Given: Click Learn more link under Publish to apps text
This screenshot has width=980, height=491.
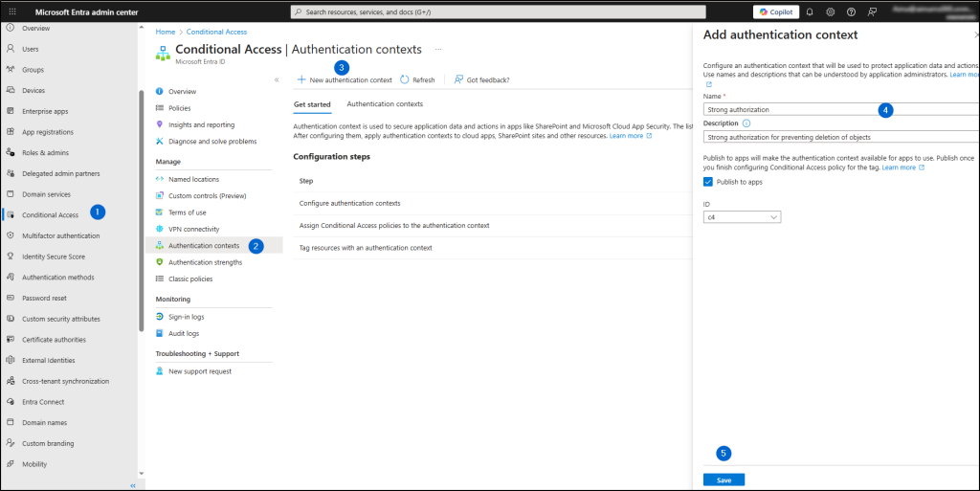Looking at the screenshot, I should (x=903, y=167).
